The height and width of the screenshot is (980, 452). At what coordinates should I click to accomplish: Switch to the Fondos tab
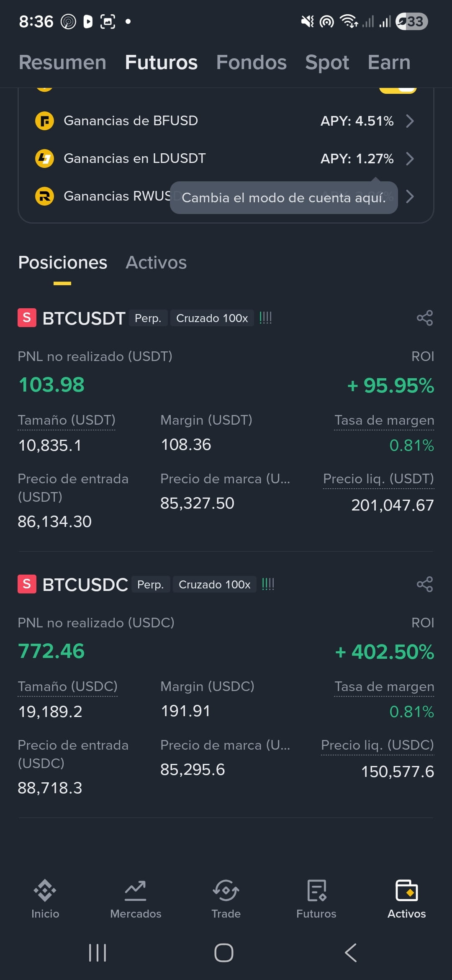pos(252,62)
